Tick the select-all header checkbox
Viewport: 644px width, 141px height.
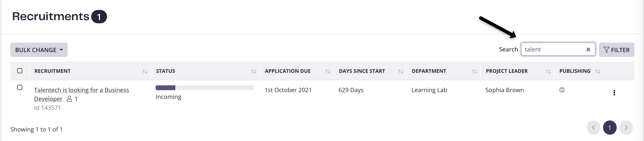pos(20,71)
